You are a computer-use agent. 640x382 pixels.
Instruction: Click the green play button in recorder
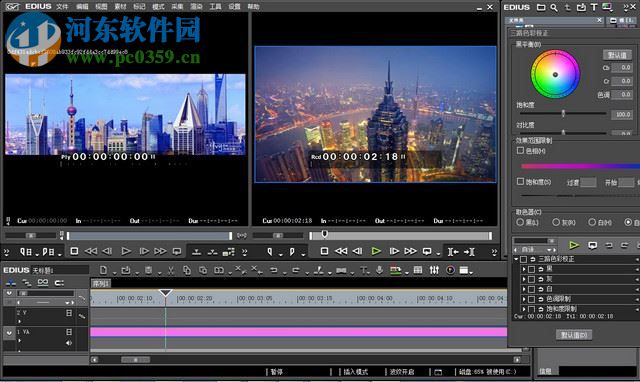pos(376,251)
